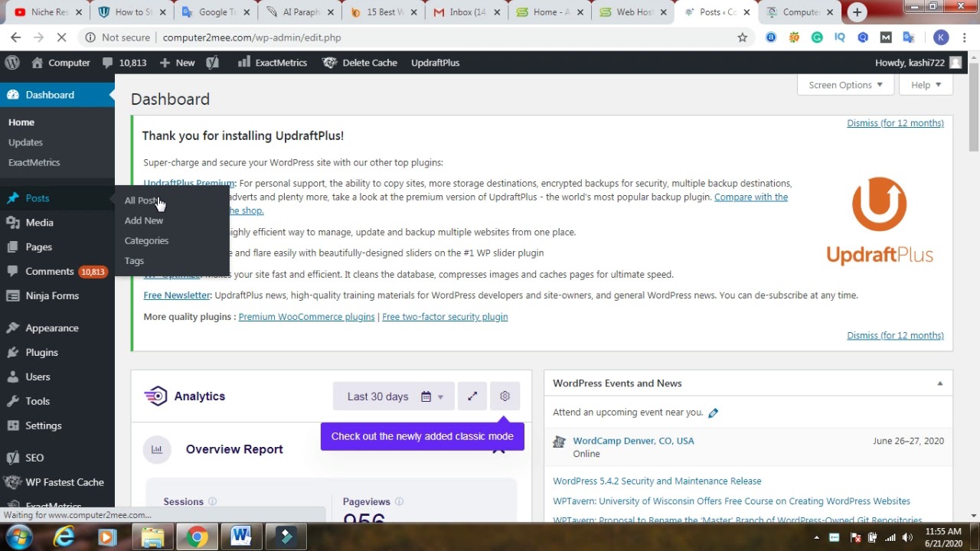
Task: Open the WordPress logo menu
Action: click(x=11, y=63)
